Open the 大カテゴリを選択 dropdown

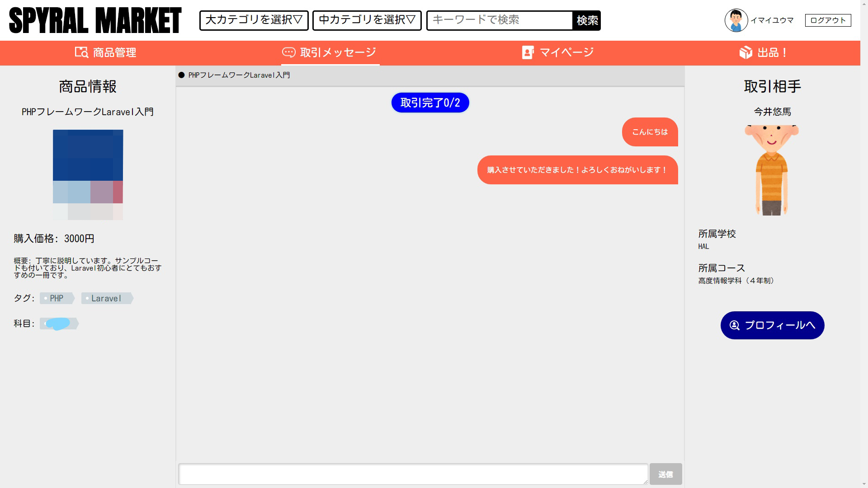[x=254, y=20]
